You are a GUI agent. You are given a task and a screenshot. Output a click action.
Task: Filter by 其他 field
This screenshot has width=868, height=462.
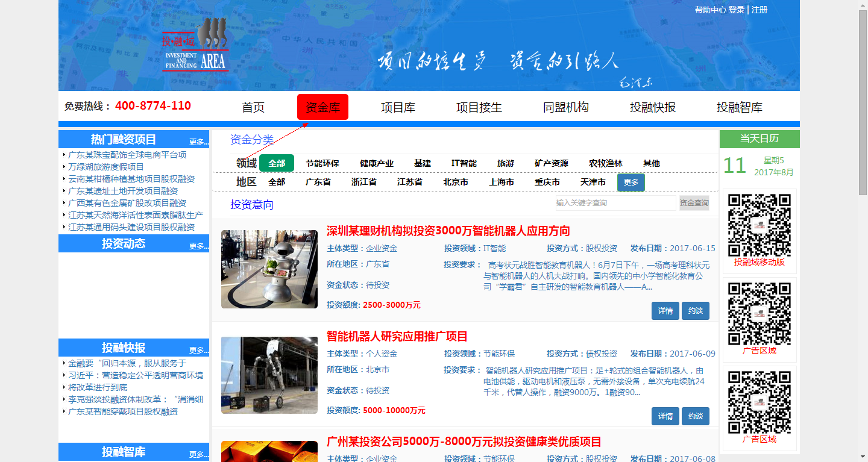point(652,163)
